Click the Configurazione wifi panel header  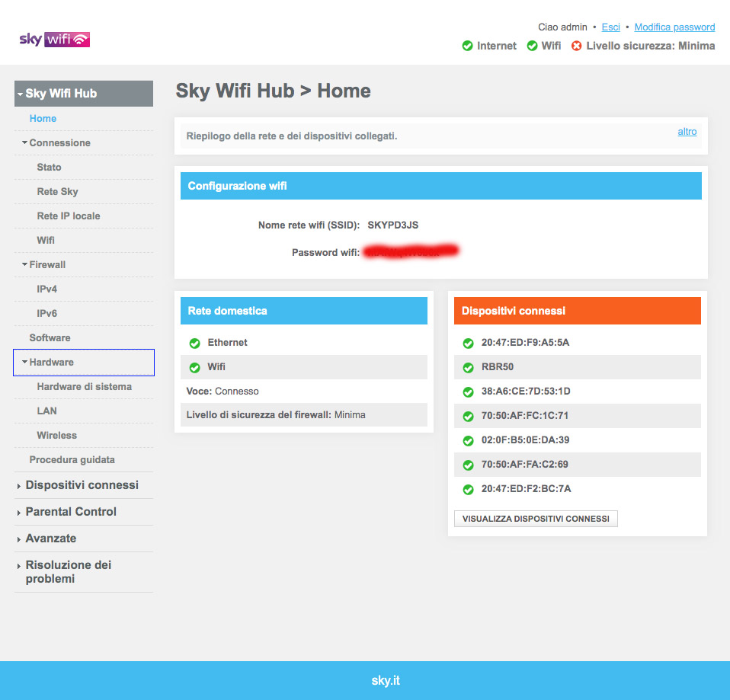coord(441,186)
